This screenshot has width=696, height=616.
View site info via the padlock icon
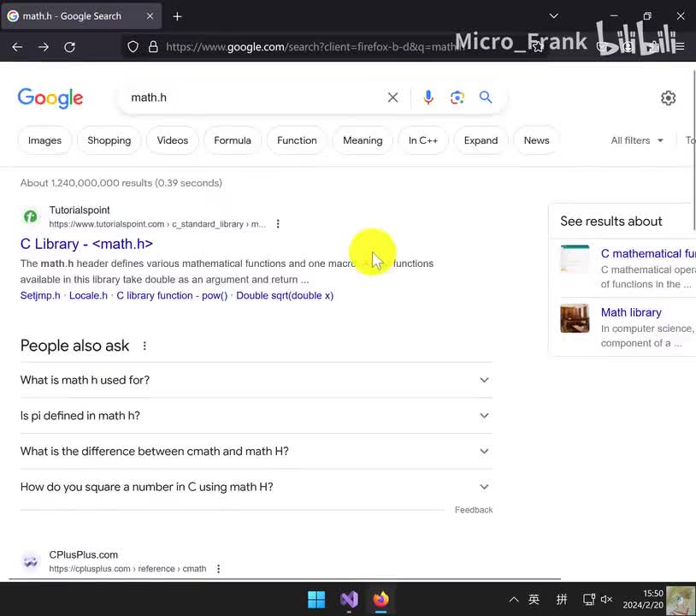tap(153, 47)
